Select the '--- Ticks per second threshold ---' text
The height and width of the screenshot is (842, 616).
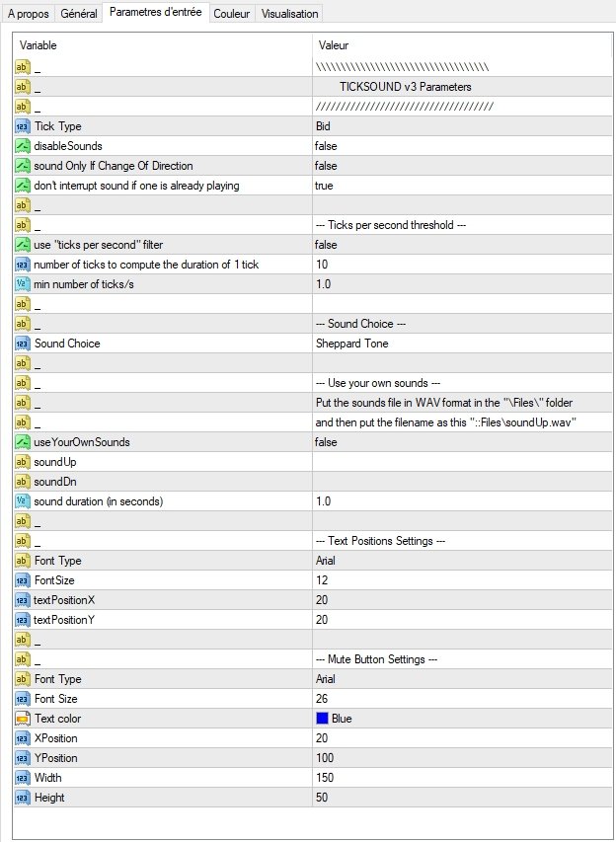coord(391,225)
